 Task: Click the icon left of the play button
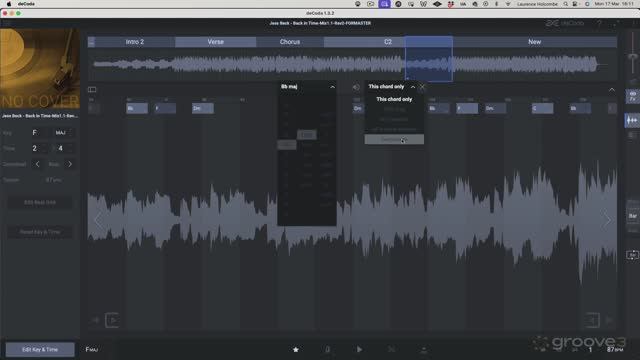click(x=327, y=349)
